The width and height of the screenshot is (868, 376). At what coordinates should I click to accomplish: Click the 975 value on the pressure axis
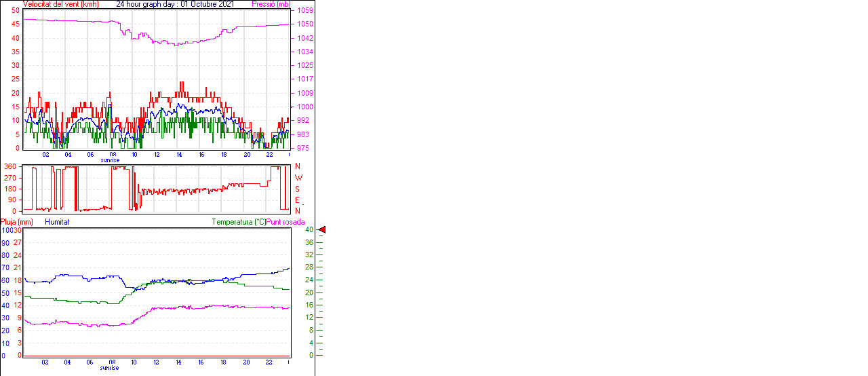304,148
